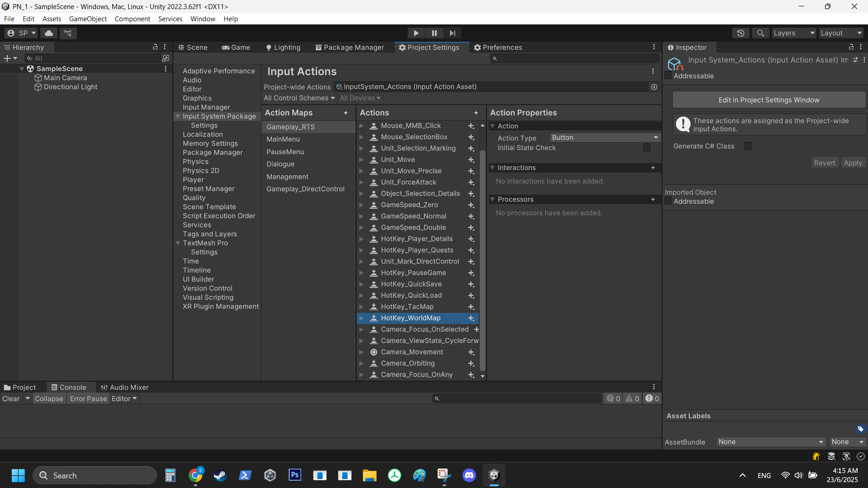This screenshot has height=488, width=868.
Task: Expand the Unit_Move action bindings
Action: pyautogui.click(x=361, y=160)
